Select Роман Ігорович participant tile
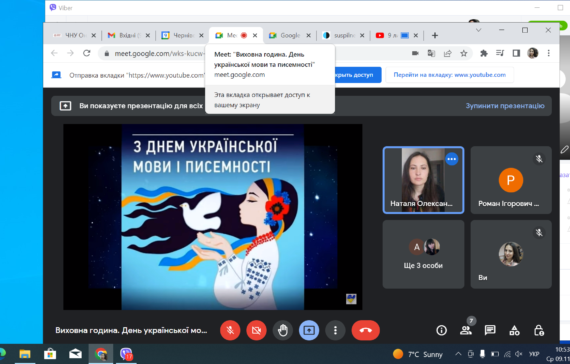This screenshot has width=570, height=364. click(511, 180)
